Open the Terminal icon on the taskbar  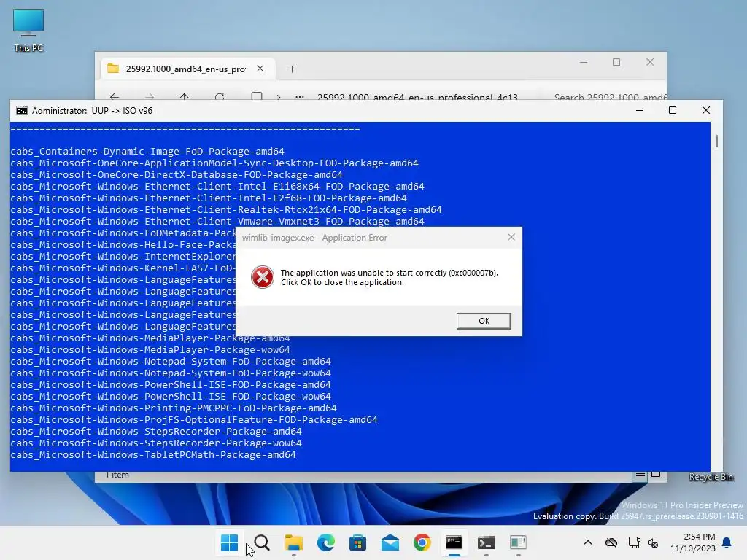(487, 542)
